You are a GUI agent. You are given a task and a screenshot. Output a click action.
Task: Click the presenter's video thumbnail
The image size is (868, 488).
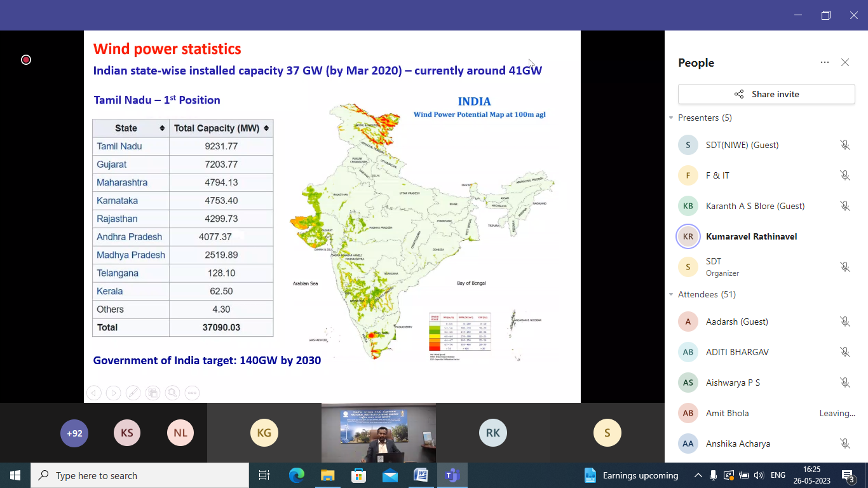[379, 433]
